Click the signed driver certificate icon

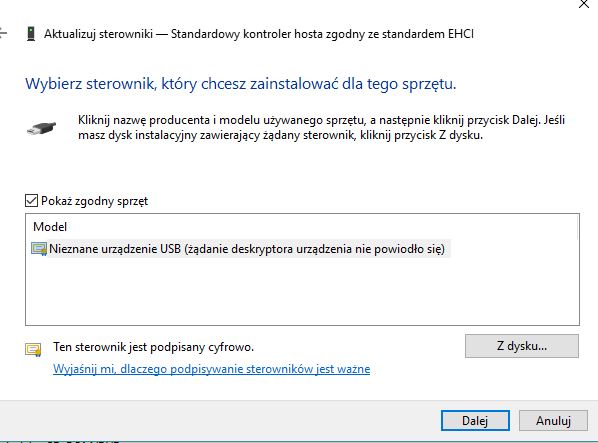[34, 349]
